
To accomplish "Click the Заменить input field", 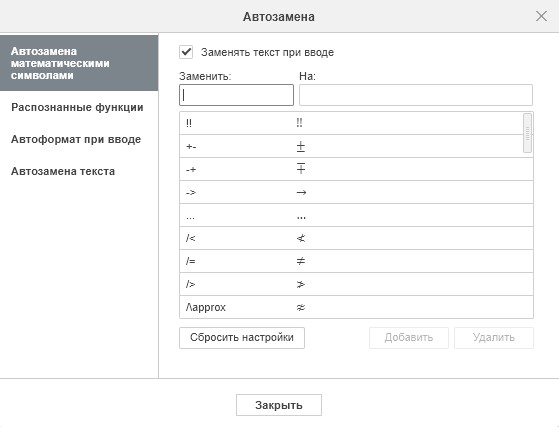I will [236, 95].
